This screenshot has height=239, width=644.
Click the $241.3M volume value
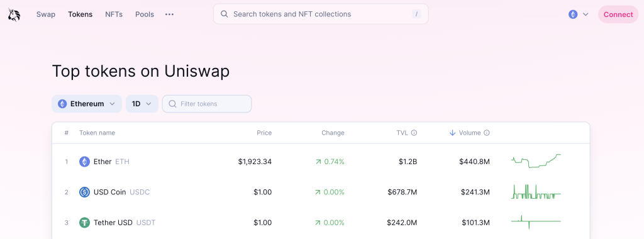pyautogui.click(x=475, y=192)
